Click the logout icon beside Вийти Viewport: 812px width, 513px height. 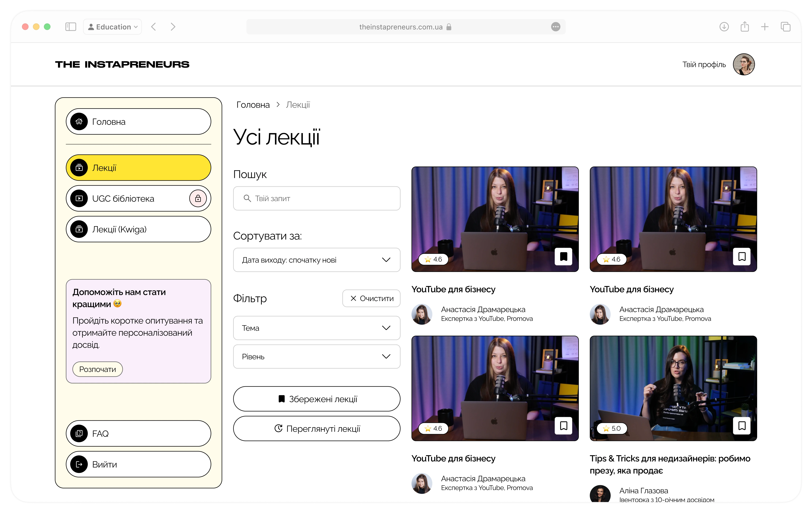point(79,464)
